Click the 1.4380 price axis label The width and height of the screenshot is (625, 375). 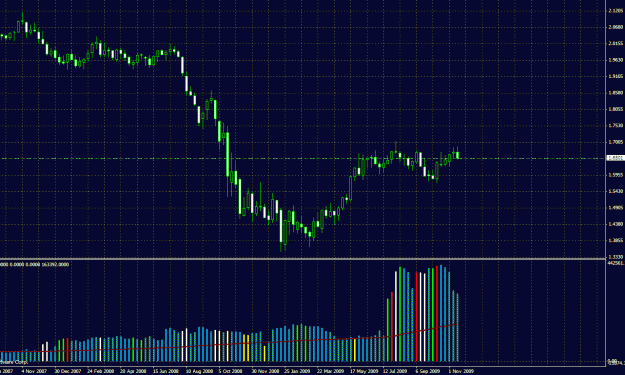pos(616,224)
